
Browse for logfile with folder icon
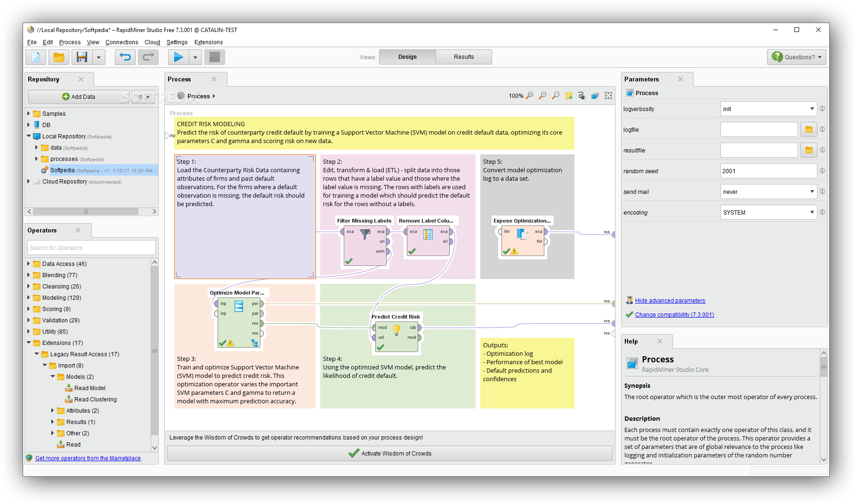pyautogui.click(x=808, y=129)
